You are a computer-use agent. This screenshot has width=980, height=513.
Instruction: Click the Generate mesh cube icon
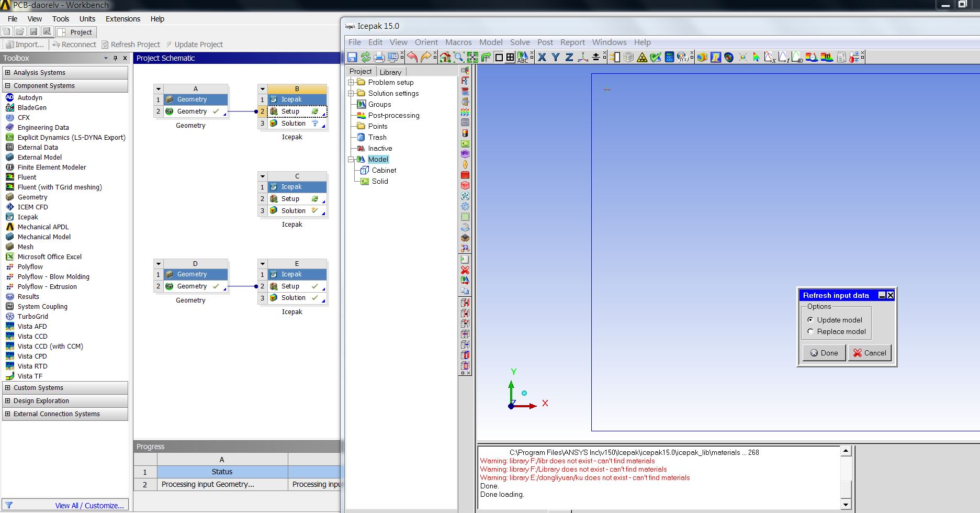(x=628, y=57)
